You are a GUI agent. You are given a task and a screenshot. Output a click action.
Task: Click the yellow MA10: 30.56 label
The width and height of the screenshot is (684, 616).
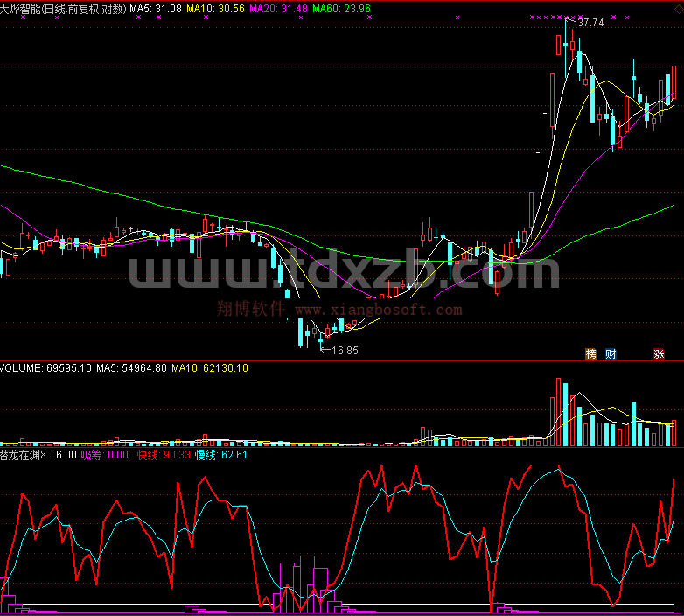pos(215,9)
